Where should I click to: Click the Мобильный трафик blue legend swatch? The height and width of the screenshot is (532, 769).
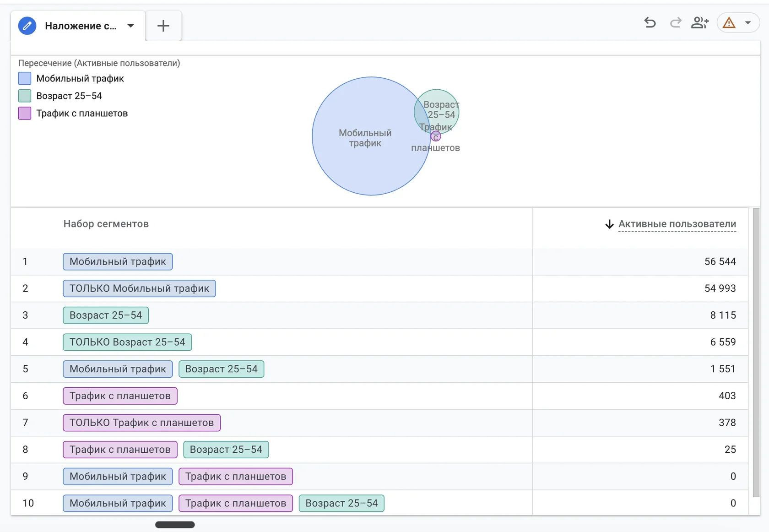pos(25,78)
